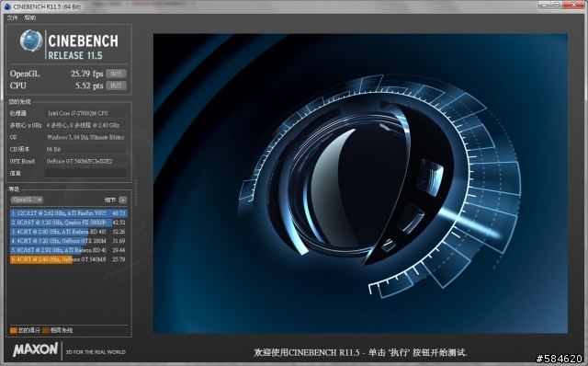Select ranking entry 12C/12T ATI FirePro
Viewport: 588px width, 366px height.
pos(69,213)
